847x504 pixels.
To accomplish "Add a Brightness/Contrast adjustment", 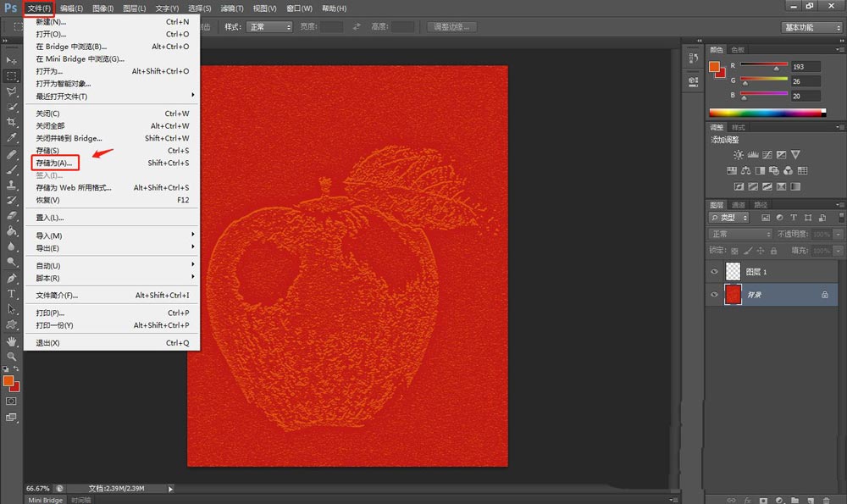I will click(739, 155).
